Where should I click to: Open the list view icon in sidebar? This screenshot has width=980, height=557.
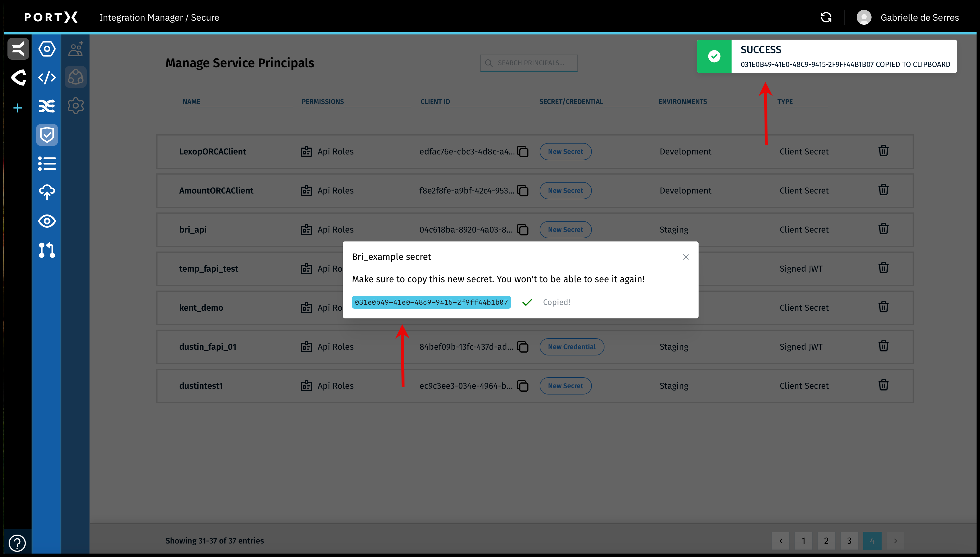[47, 164]
